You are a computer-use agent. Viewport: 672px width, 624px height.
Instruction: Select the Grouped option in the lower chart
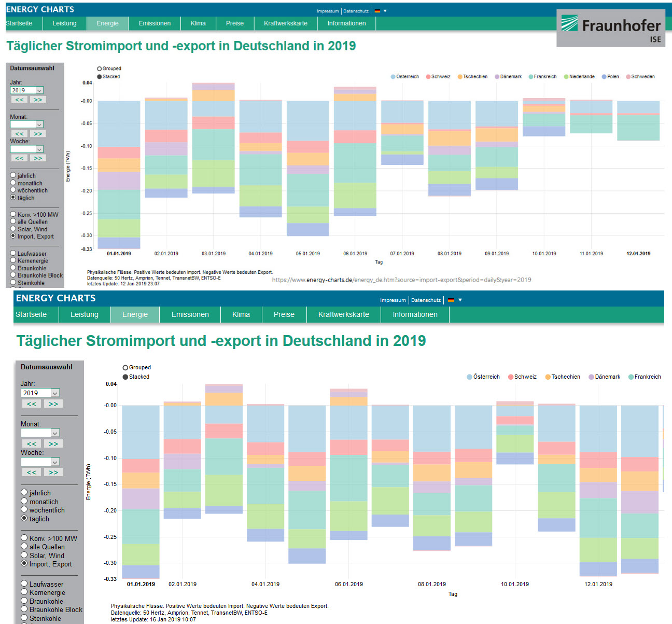coord(125,368)
